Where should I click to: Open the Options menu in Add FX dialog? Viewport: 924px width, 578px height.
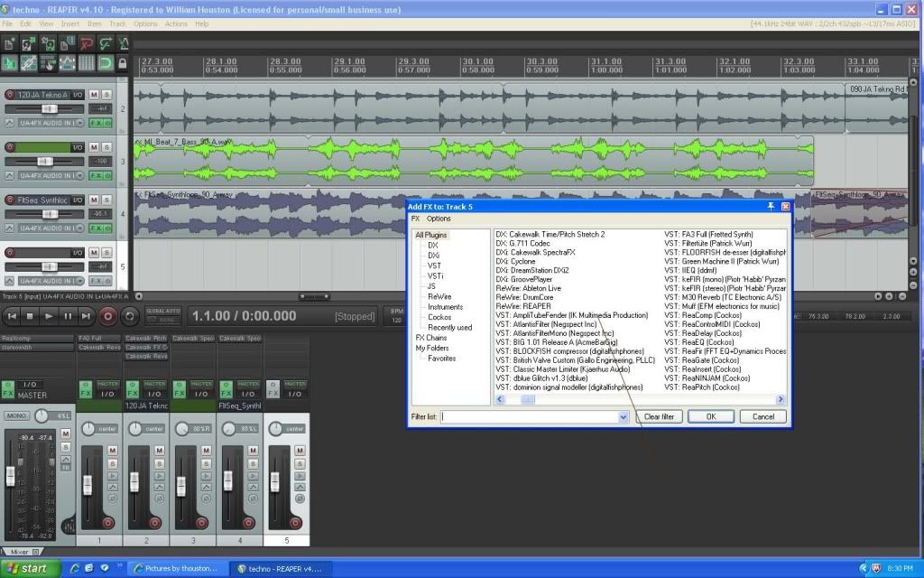click(439, 219)
